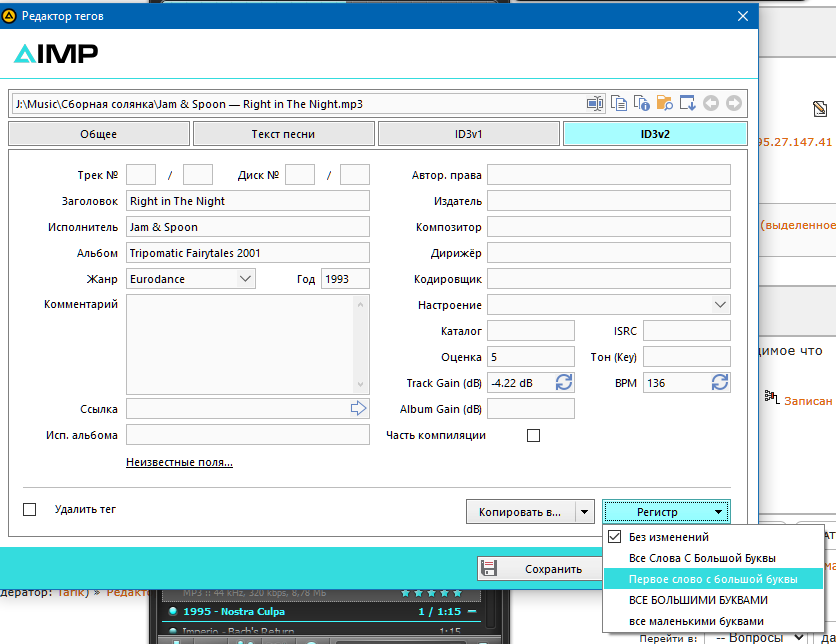Click the Копировать в... button
The height and width of the screenshot is (644, 836).
(x=520, y=512)
